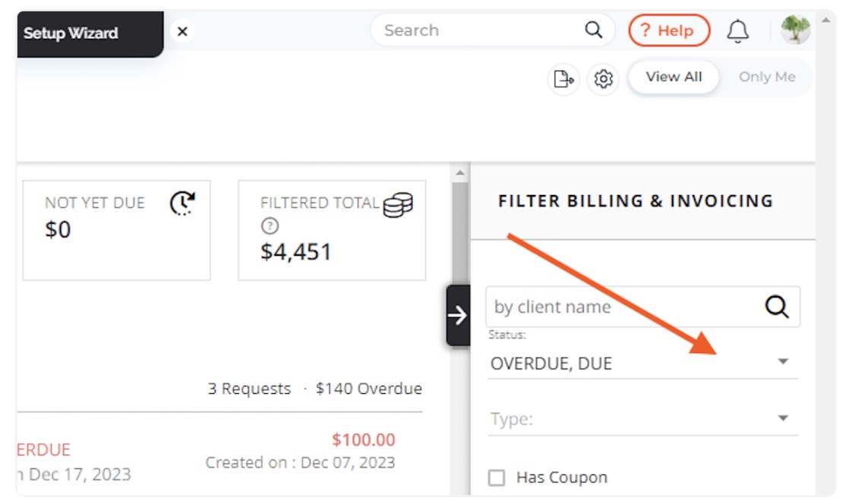Click the '3 Requests' summary text
The image size is (846, 504).
pyautogui.click(x=249, y=389)
